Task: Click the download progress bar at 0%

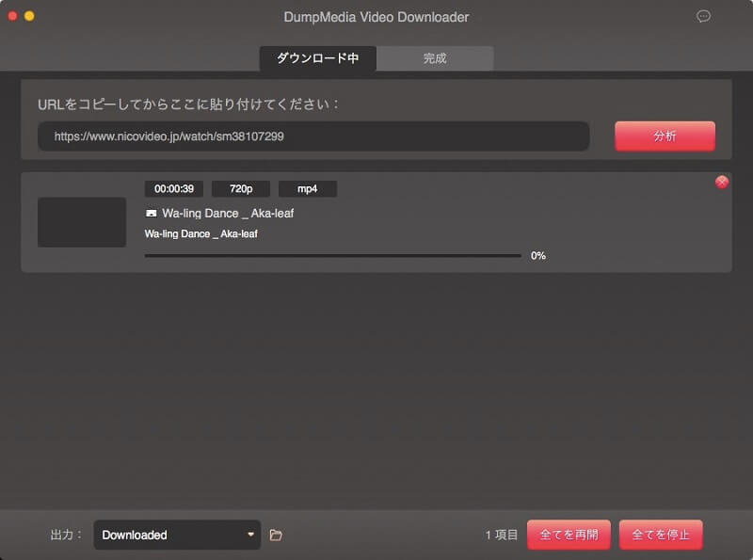Action: pyautogui.click(x=333, y=255)
